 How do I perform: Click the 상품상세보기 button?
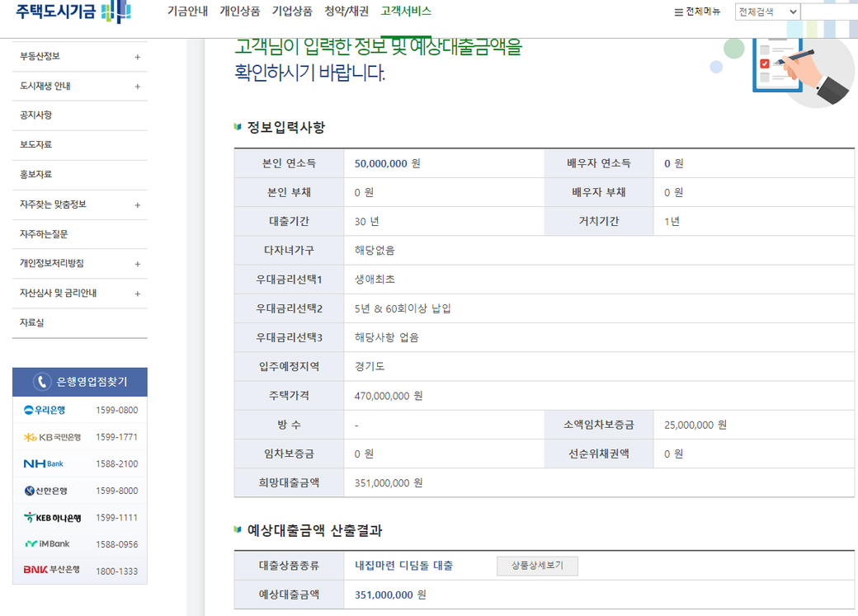point(537,566)
